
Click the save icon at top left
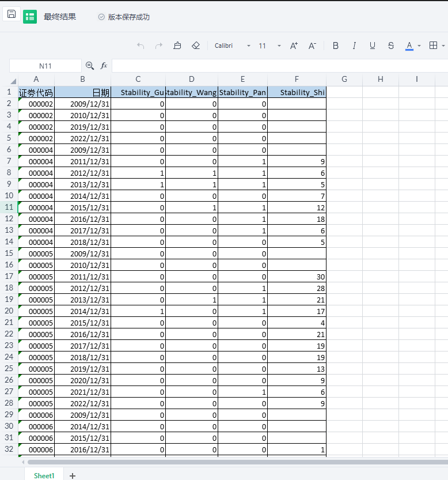(12, 14)
